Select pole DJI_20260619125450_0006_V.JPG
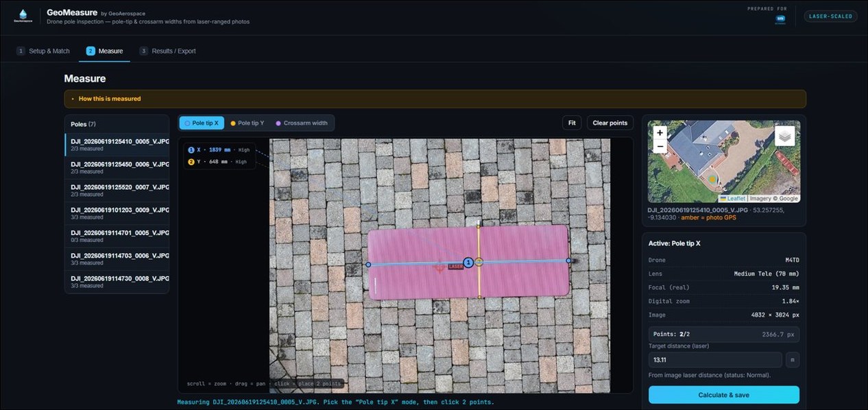The height and width of the screenshot is (410, 868). tap(117, 167)
